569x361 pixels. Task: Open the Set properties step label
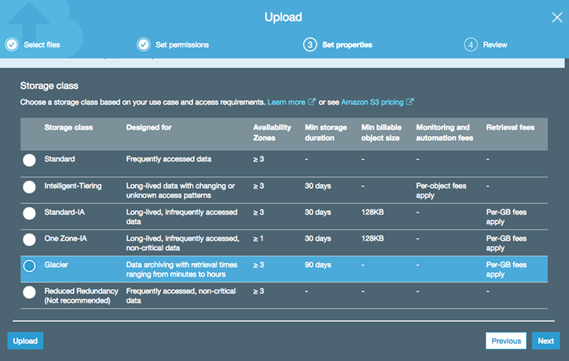pyautogui.click(x=347, y=45)
